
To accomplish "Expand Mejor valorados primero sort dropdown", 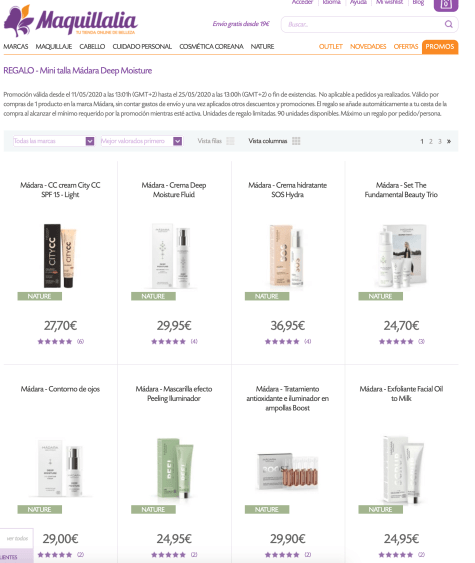I will coord(141,141).
